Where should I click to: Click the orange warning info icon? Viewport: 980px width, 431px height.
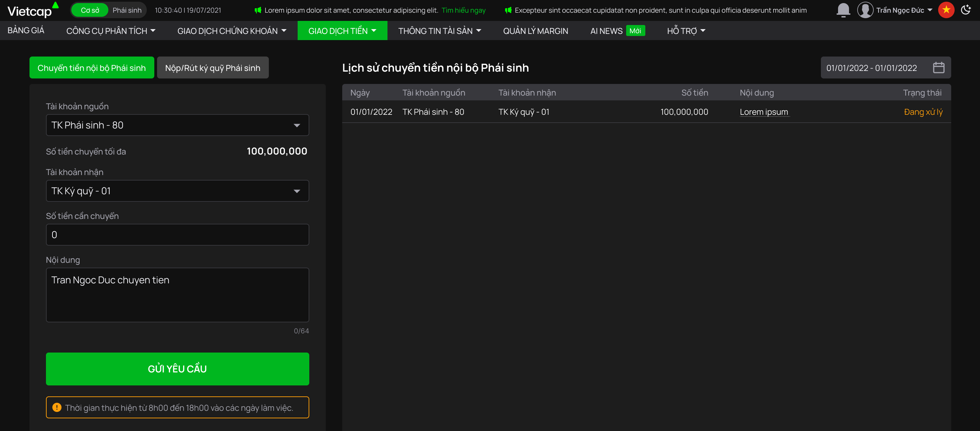tap(57, 407)
